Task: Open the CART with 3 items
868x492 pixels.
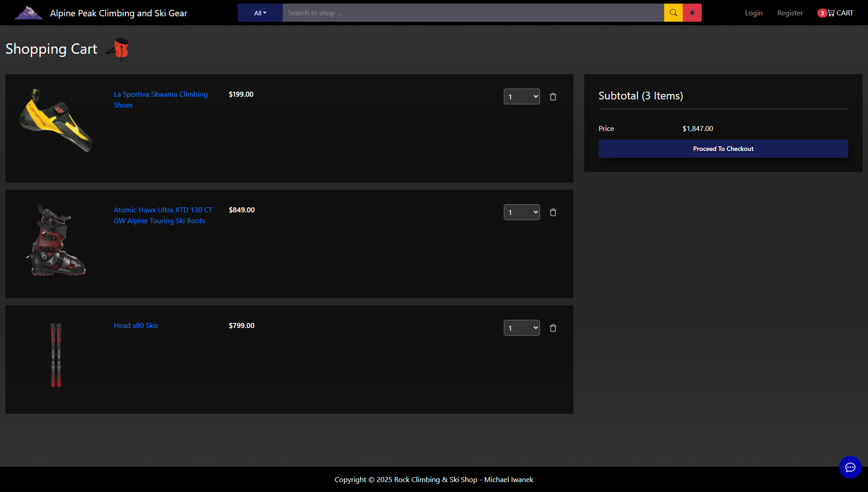Action: [835, 13]
